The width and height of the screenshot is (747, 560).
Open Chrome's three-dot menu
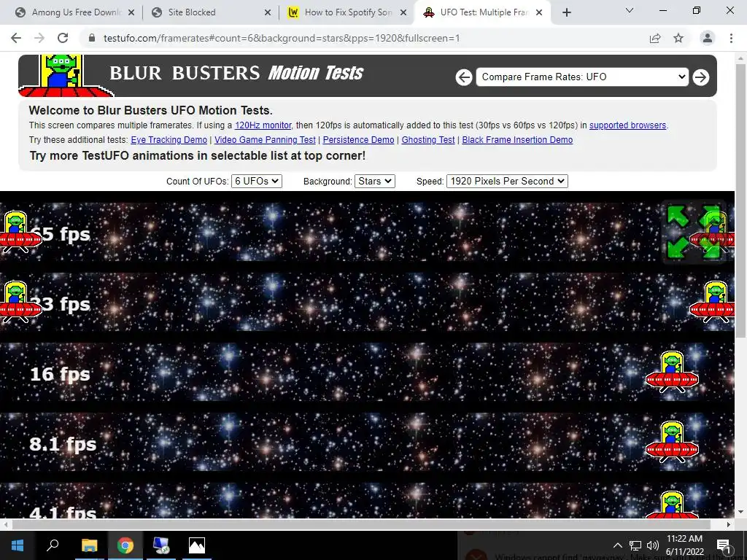[x=731, y=38]
